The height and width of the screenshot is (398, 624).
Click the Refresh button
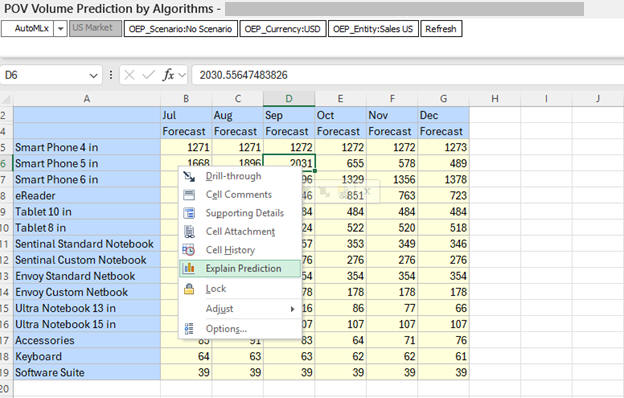tap(441, 29)
